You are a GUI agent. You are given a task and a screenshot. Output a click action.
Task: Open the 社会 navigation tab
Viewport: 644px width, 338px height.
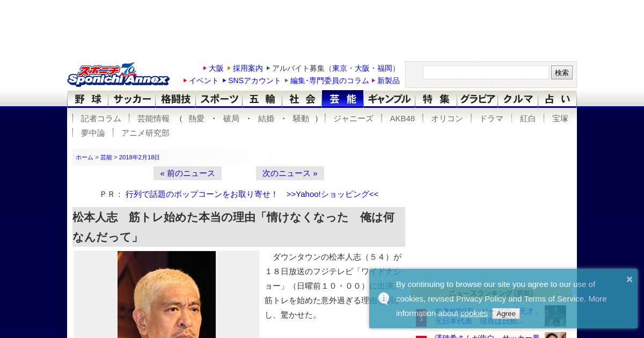[302, 99]
